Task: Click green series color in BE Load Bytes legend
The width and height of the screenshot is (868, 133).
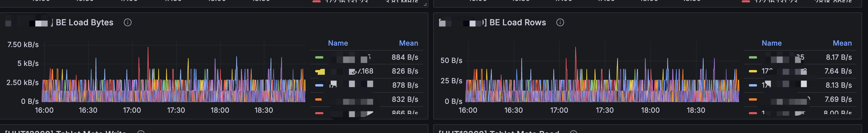Action: pyautogui.click(x=319, y=58)
